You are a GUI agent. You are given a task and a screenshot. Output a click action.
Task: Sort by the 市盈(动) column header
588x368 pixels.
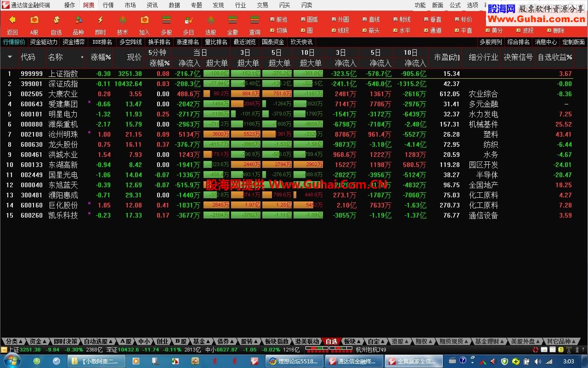tap(447, 57)
